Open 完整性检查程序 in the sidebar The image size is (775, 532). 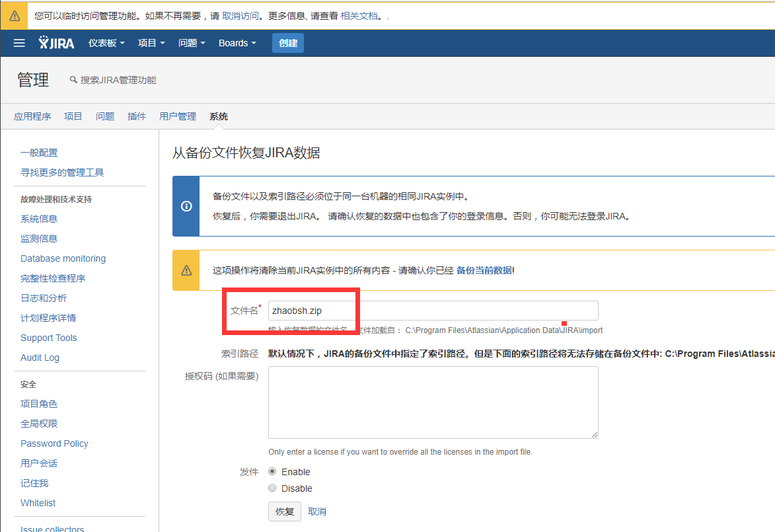tap(53, 278)
